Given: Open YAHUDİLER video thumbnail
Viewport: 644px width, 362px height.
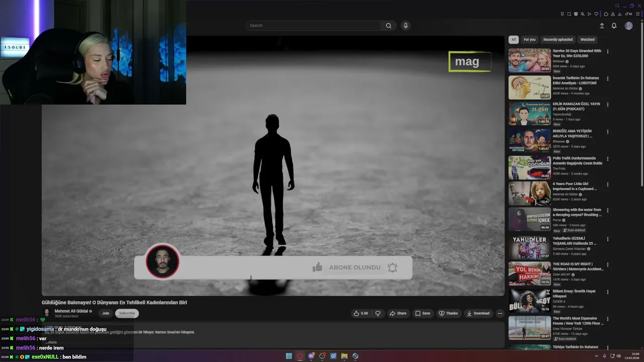Looking at the screenshot, I should point(529,247).
